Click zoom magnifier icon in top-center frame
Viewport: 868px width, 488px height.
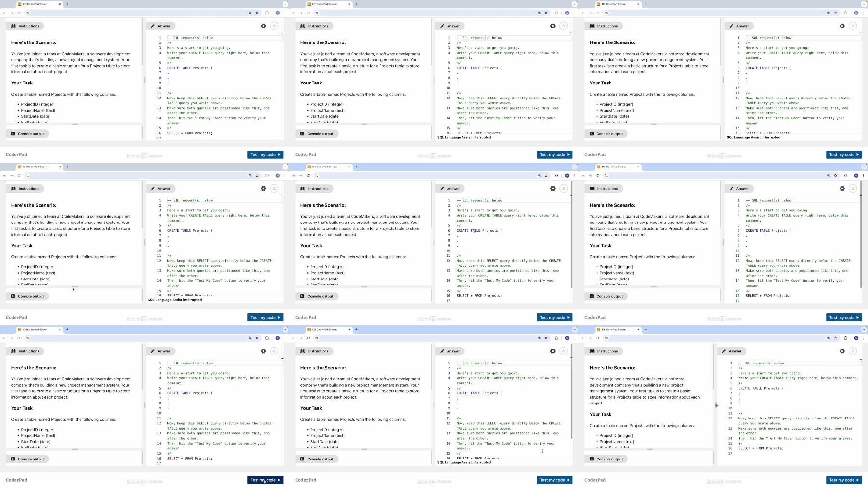539,13
